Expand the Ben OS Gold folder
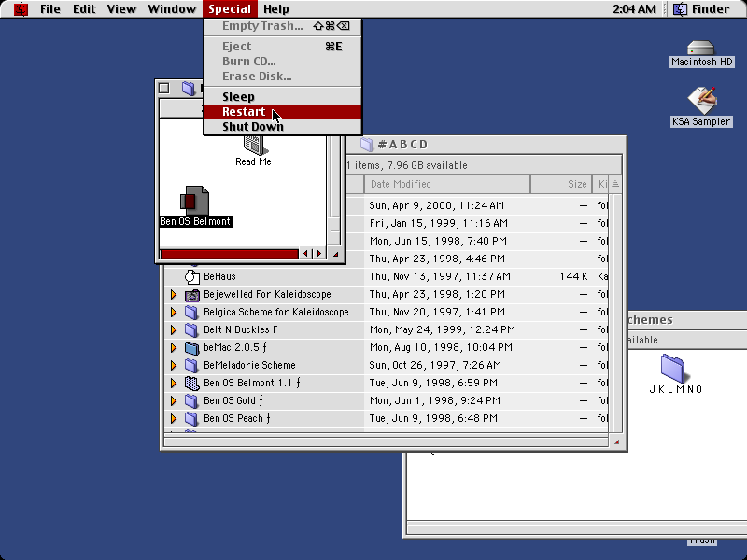Viewport: 747px width, 560px height. (x=174, y=401)
